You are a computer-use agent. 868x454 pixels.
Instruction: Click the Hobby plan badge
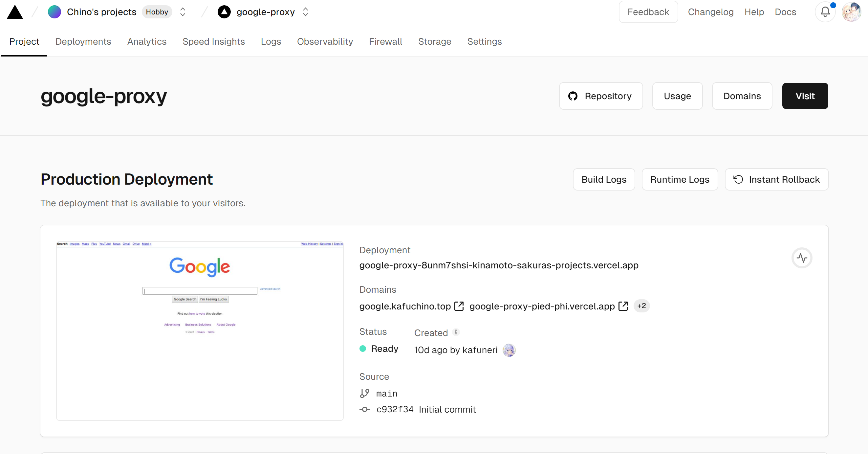[157, 12]
